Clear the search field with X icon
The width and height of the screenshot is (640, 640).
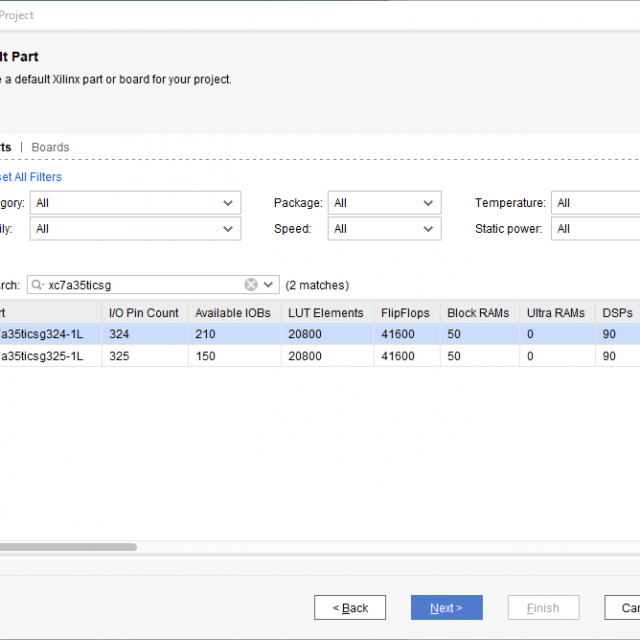251,285
